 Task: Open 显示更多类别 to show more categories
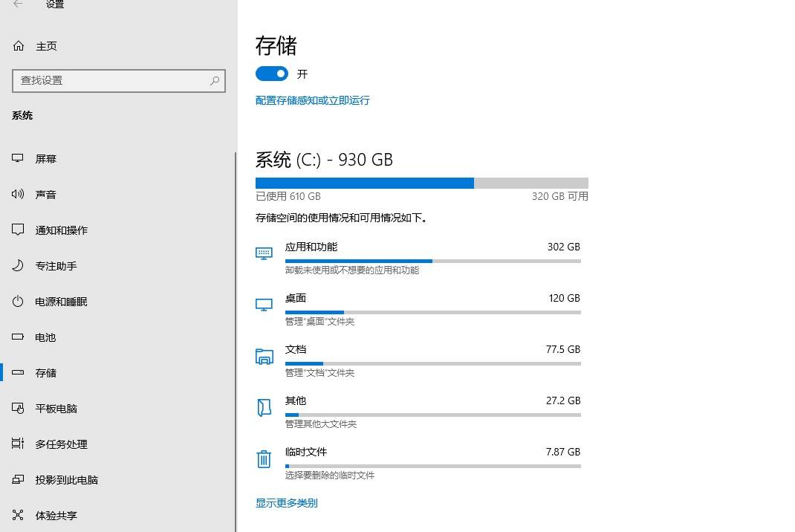(x=286, y=503)
